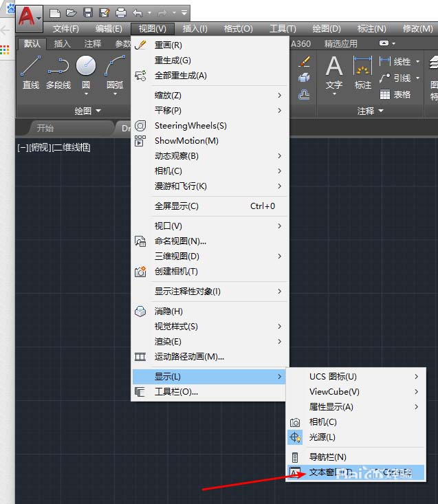Click the Leader (引线) icon
438x504 pixels.
click(x=384, y=78)
